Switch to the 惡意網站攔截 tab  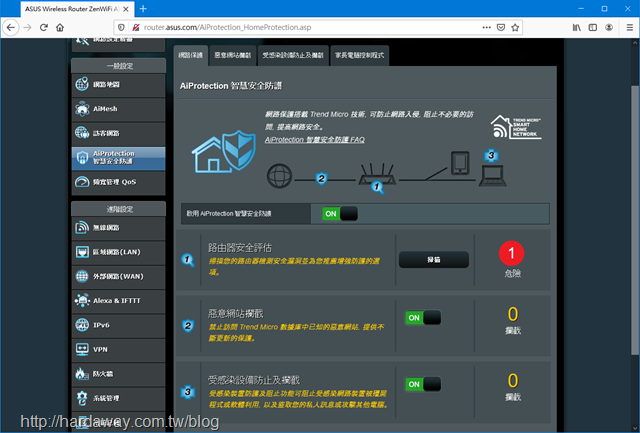point(233,56)
